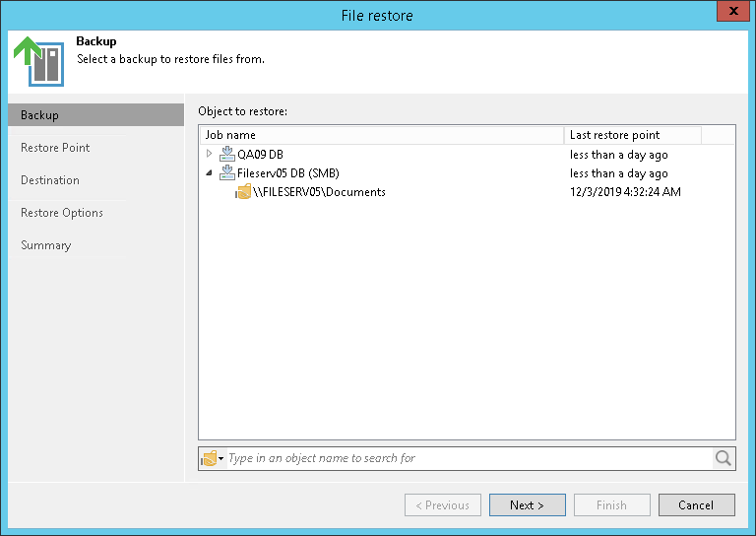Click the 12/3/2019 4:32:24 AM restore point cell
This screenshot has width=756, height=536.
[625, 192]
